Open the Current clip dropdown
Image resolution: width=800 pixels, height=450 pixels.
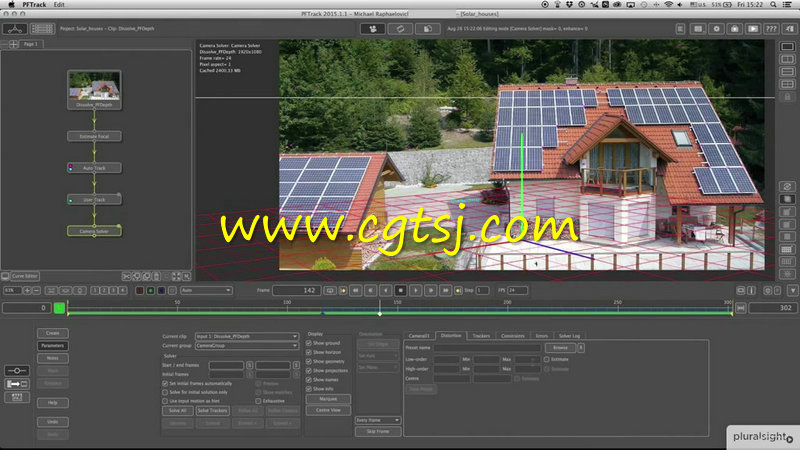(247, 337)
